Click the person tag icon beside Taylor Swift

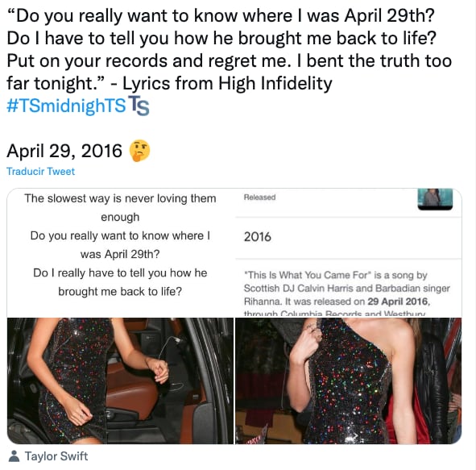point(14,455)
